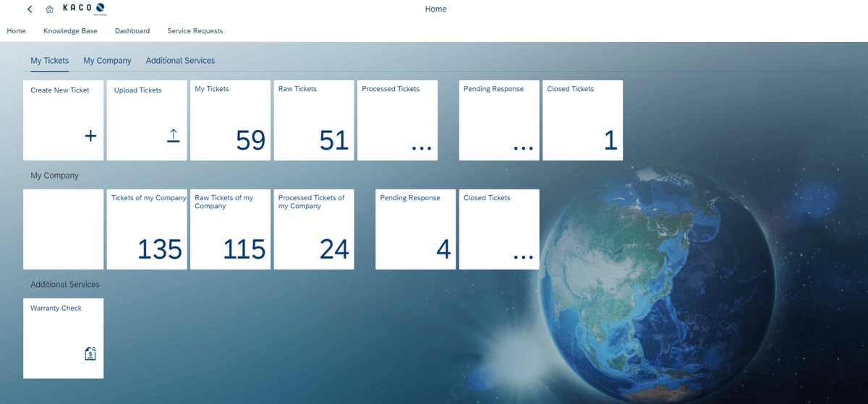Open the Dashboard menu item
The image size is (868, 404).
point(132,31)
